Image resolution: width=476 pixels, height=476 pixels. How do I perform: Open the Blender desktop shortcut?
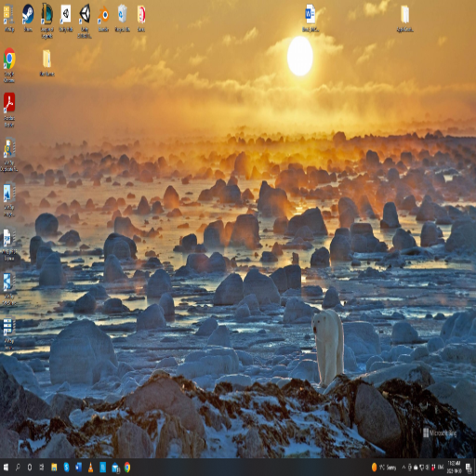(x=103, y=18)
